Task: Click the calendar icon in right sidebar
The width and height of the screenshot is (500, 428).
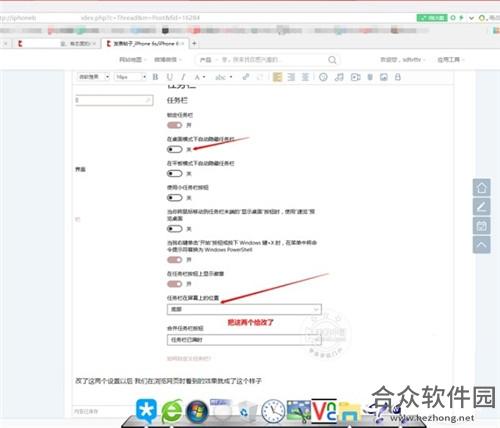Action: (481, 226)
